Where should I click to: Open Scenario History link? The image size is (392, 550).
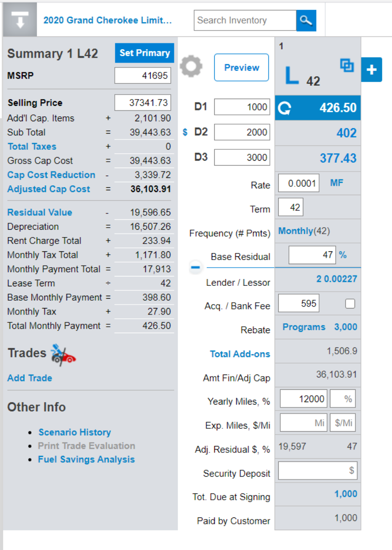(75, 432)
